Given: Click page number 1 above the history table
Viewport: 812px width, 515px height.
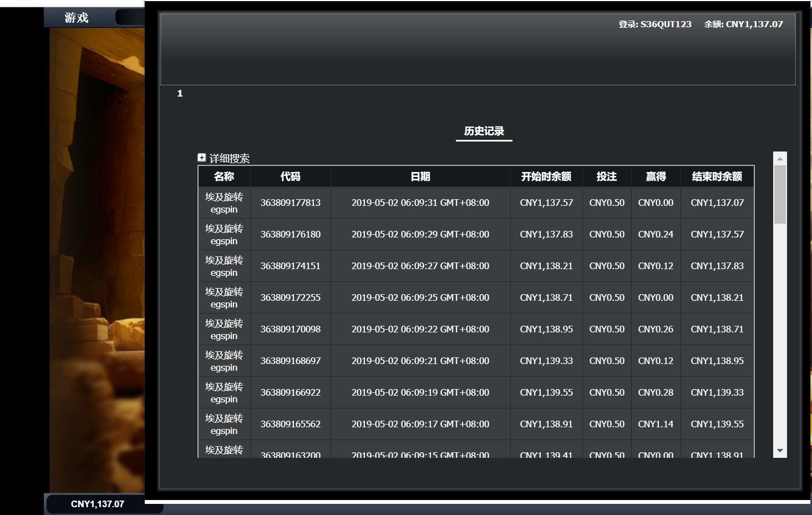Looking at the screenshot, I should pos(180,93).
